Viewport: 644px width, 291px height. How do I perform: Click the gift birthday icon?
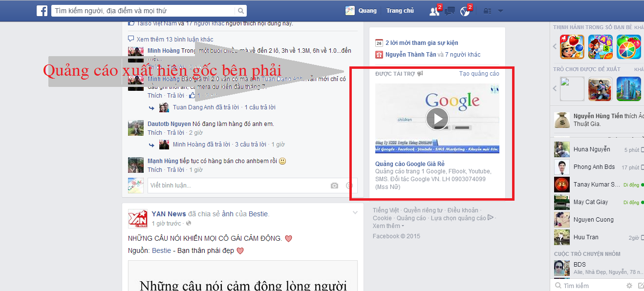379,55
